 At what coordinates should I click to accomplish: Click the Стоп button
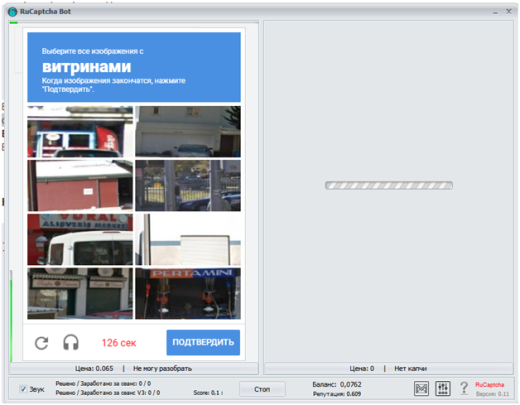coord(262,389)
